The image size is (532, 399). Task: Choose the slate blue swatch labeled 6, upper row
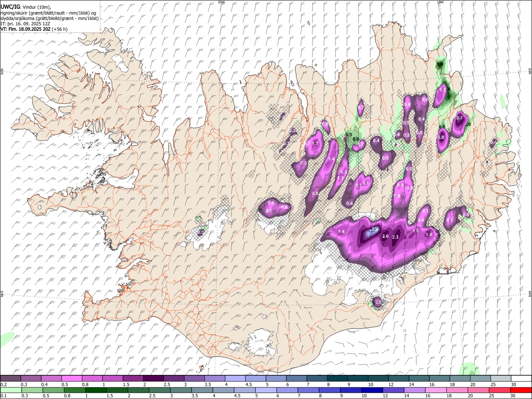[297, 379]
